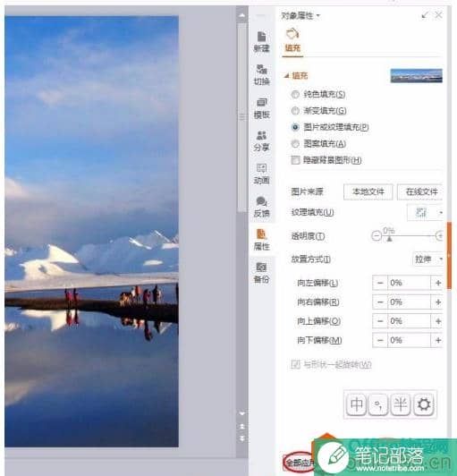Screen dimensions: 457x476
Task: Click scrollbar up arrow above slide area
Action: click(x=241, y=15)
